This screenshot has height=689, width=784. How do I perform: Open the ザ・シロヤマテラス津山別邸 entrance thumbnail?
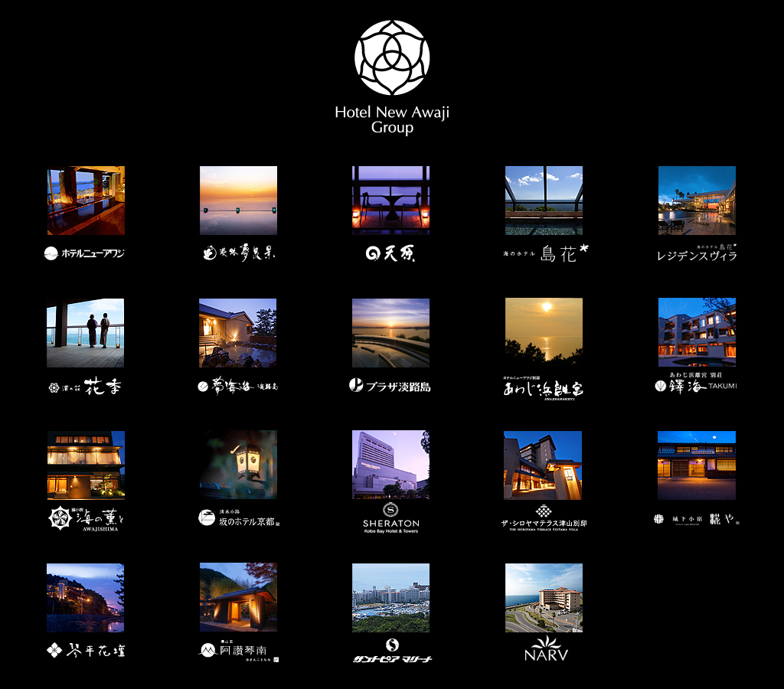(543, 465)
